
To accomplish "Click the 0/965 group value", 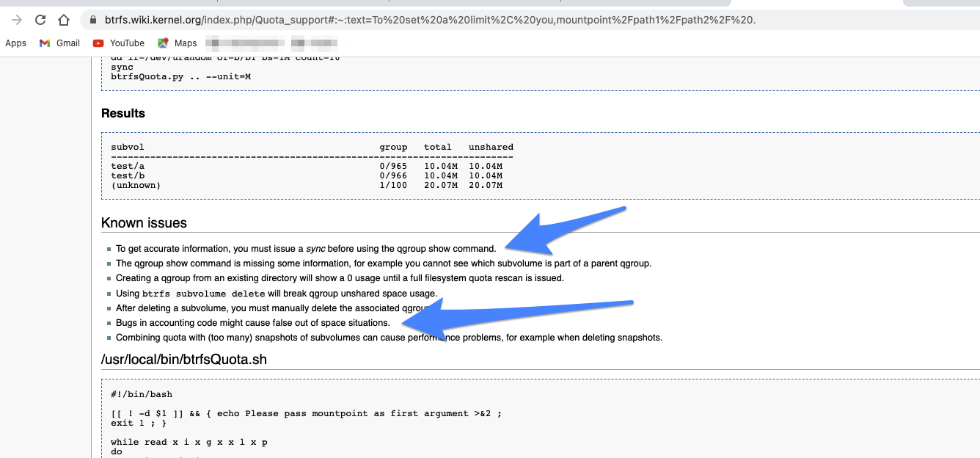I will click(393, 166).
